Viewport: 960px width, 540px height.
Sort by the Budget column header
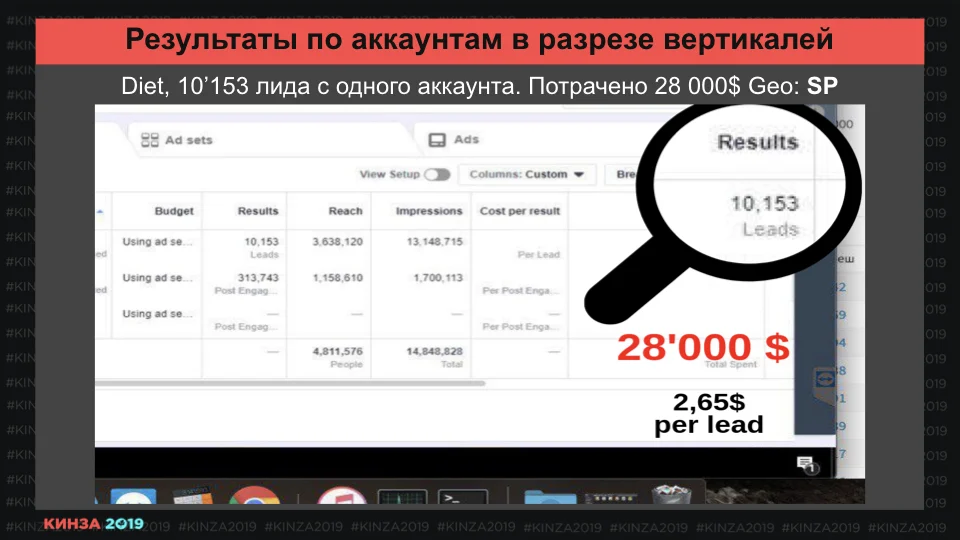174,211
